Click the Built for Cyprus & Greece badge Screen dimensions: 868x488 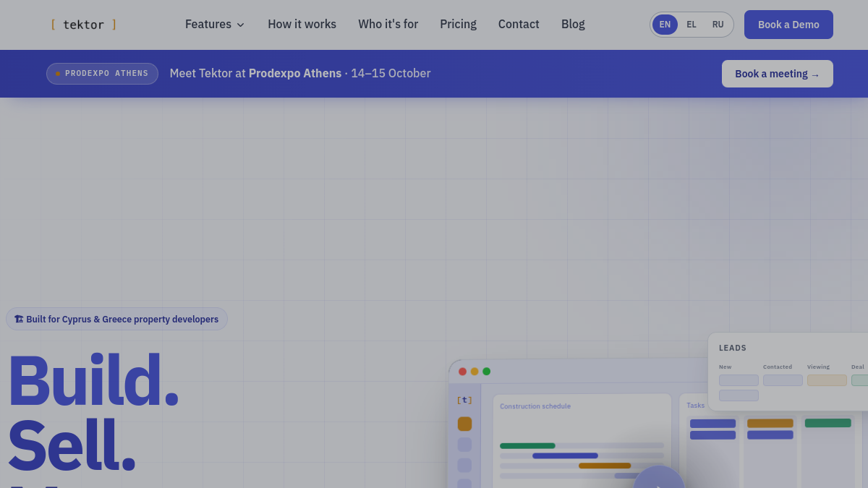click(x=116, y=319)
